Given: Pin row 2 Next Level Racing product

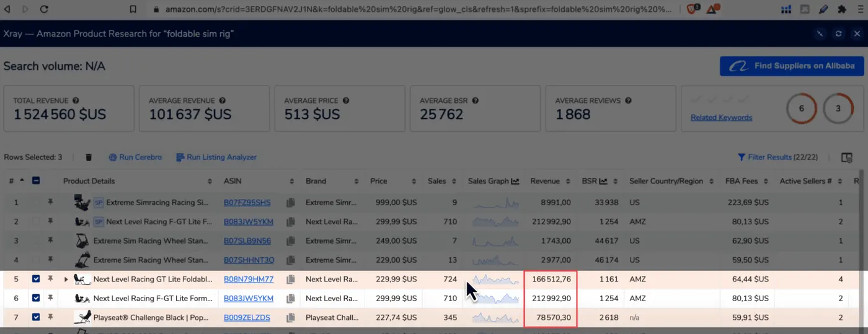Looking at the screenshot, I should coord(50,221).
